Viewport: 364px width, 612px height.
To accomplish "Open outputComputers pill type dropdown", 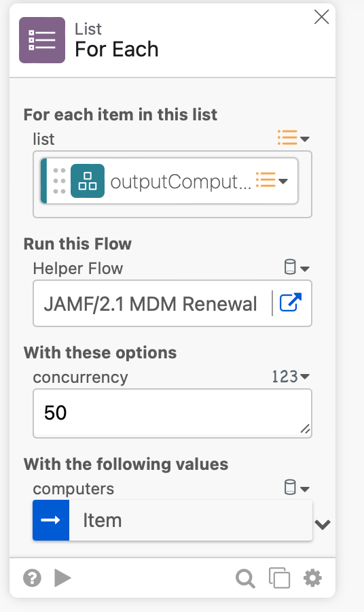I will 272,180.
